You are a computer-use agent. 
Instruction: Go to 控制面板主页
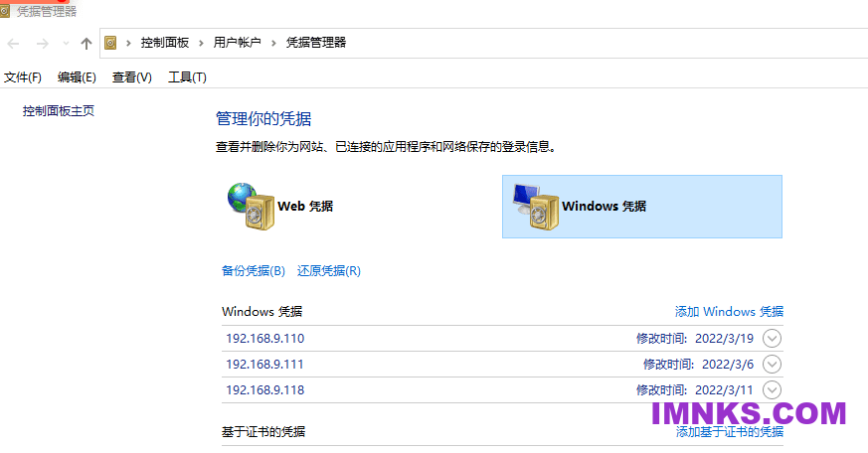[58, 111]
